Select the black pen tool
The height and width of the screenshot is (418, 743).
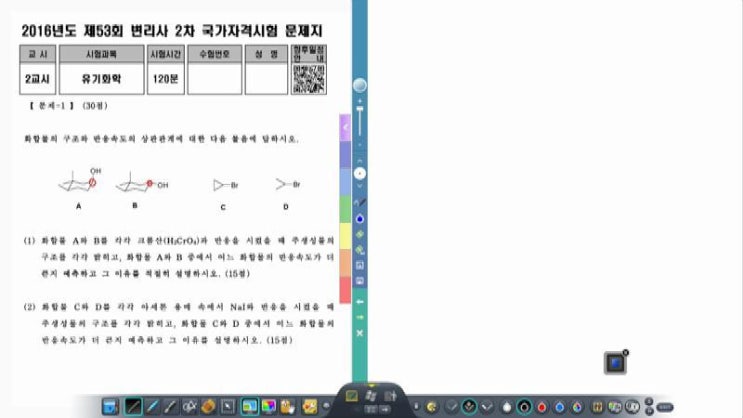pos(133,407)
